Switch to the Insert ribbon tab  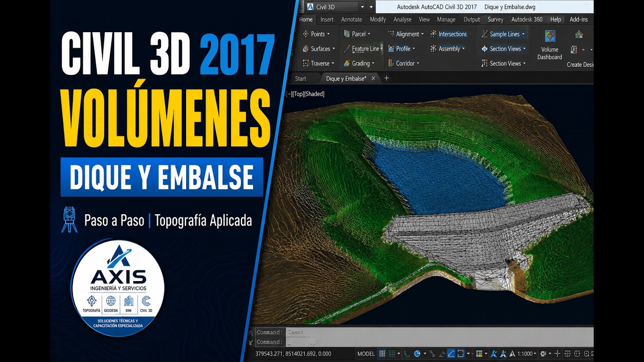(327, 20)
